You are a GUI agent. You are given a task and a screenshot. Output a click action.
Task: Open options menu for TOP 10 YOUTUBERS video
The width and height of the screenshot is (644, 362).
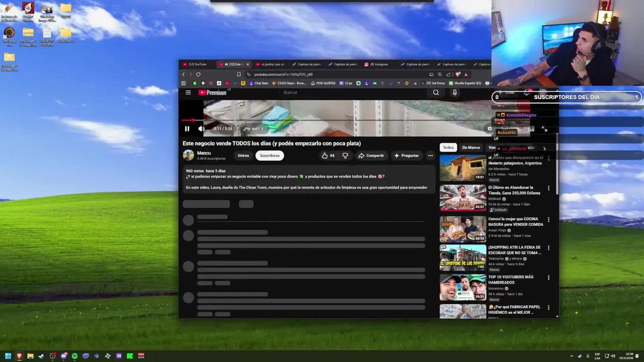click(x=548, y=278)
